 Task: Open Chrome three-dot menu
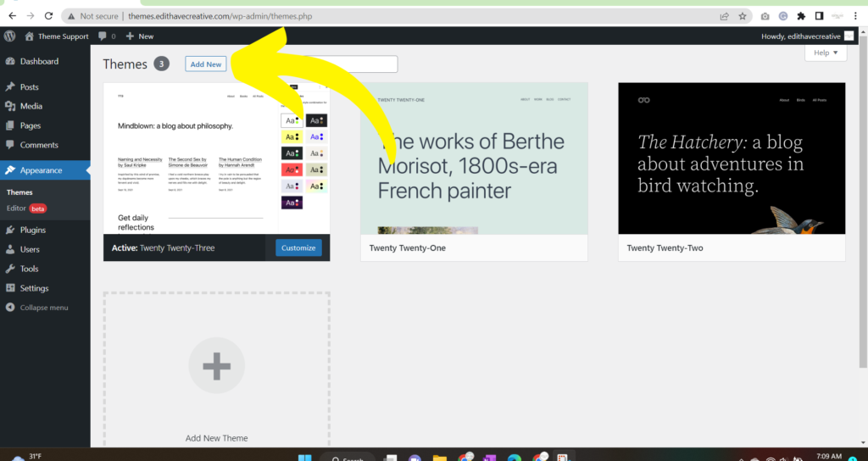pos(855,15)
